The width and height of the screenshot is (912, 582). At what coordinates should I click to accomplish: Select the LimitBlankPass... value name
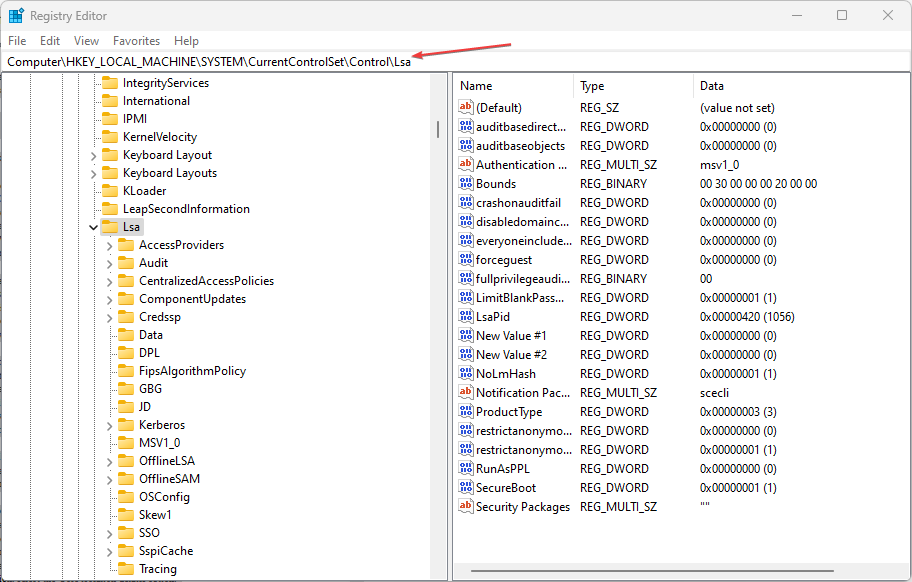(x=519, y=298)
